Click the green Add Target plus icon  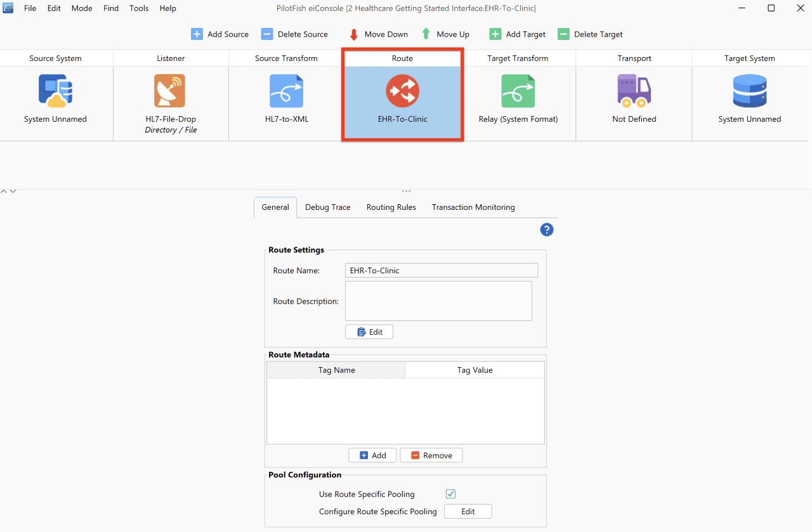pos(495,34)
